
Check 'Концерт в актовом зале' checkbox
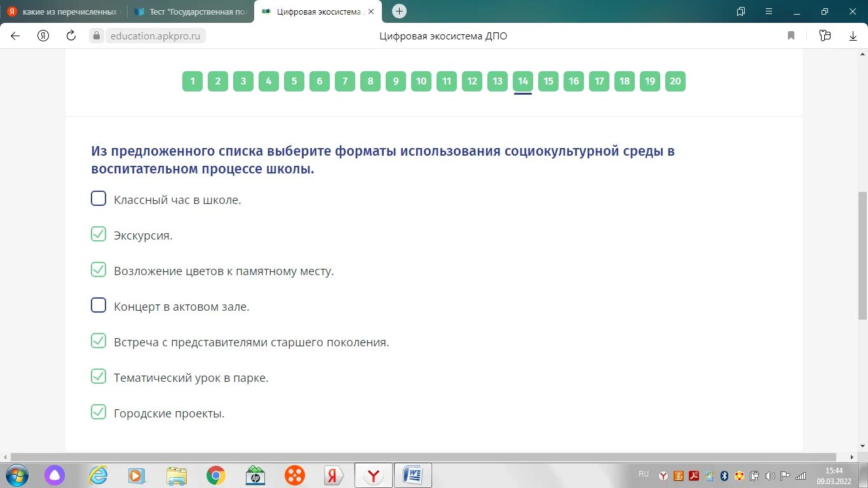coord(98,306)
